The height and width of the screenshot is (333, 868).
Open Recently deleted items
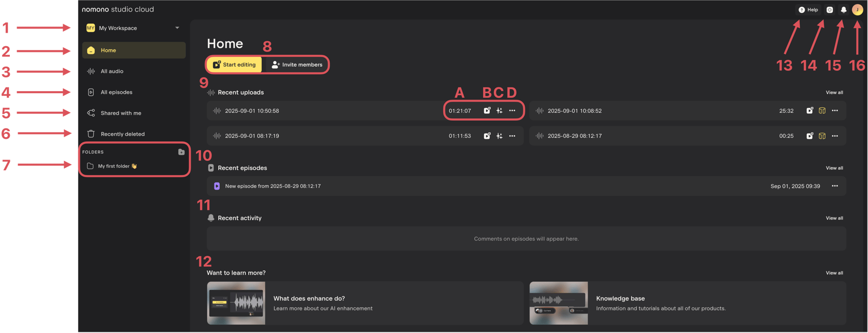pyautogui.click(x=134, y=134)
